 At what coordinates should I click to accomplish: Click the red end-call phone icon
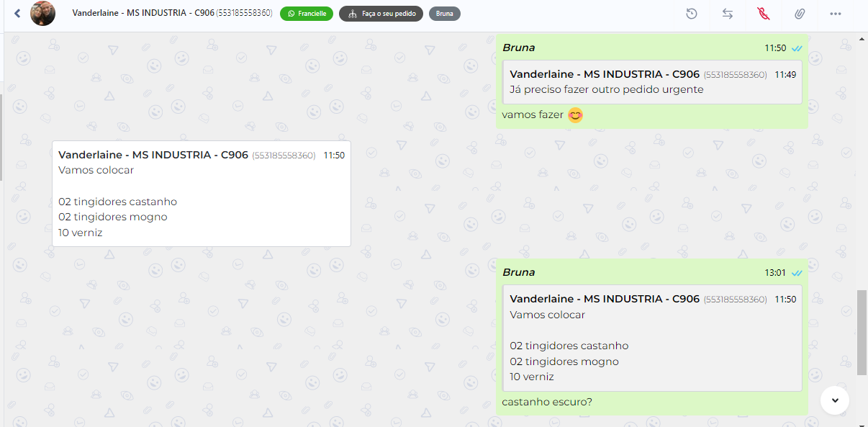click(x=764, y=14)
